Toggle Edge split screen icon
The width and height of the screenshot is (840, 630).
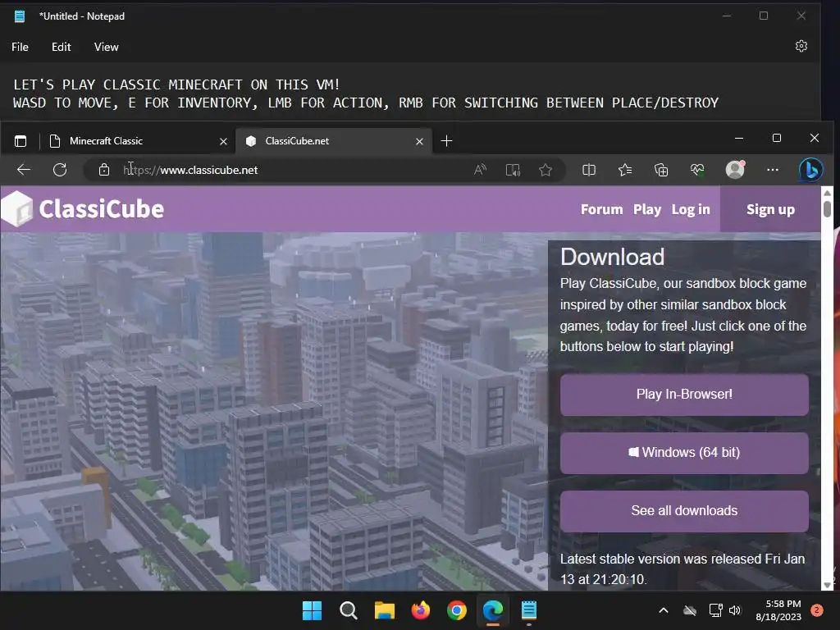589,170
